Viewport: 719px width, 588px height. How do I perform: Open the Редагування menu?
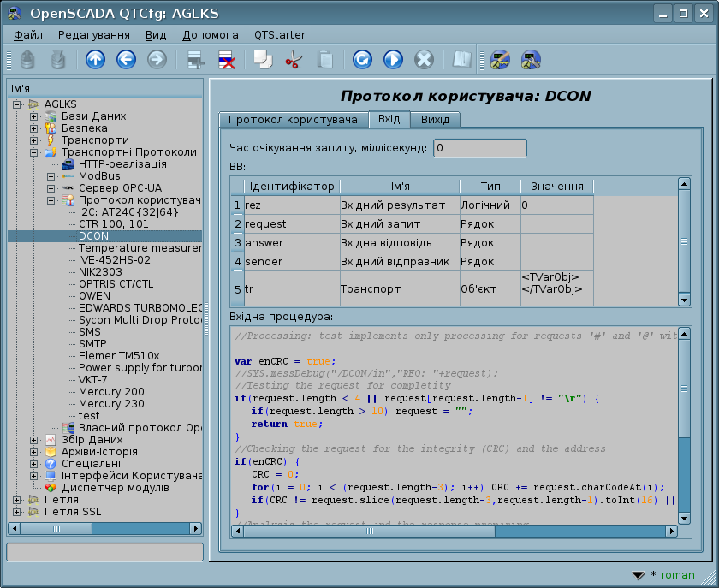pos(94,35)
